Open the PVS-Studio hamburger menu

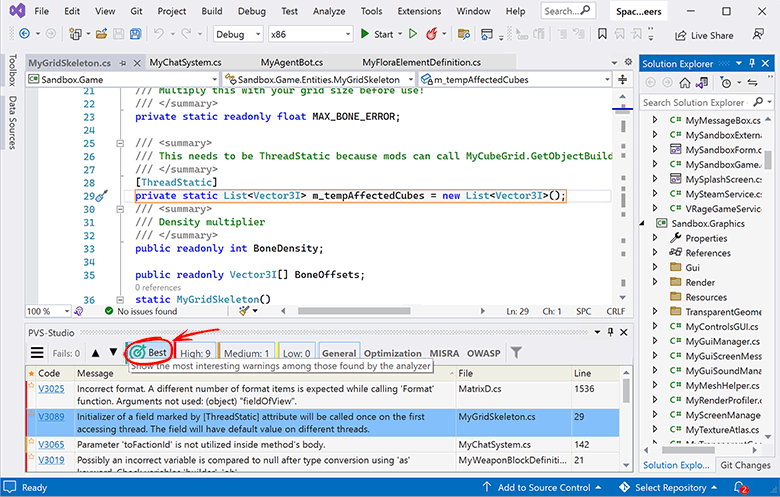(x=37, y=353)
